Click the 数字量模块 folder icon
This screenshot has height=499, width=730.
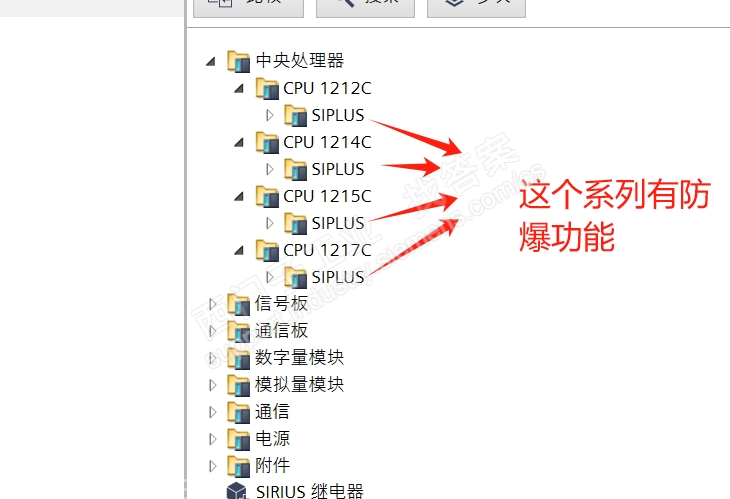(x=238, y=358)
